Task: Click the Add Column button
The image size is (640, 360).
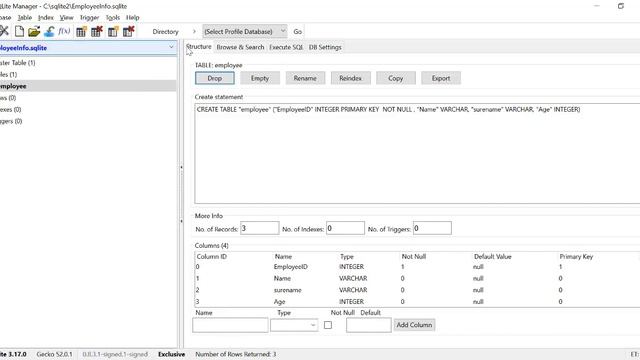Action: [414, 325]
